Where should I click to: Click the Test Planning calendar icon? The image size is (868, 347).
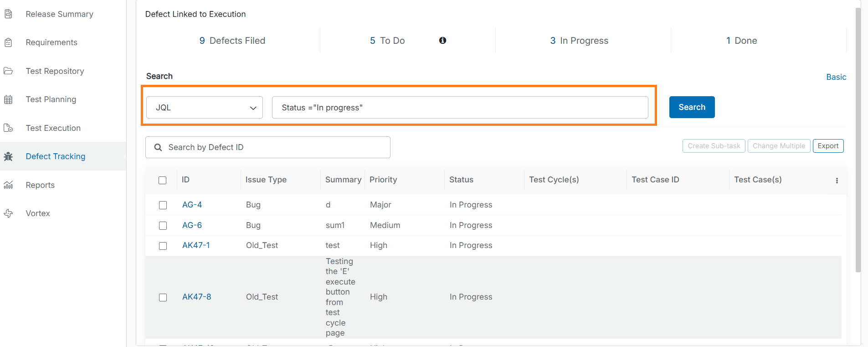[x=8, y=99]
